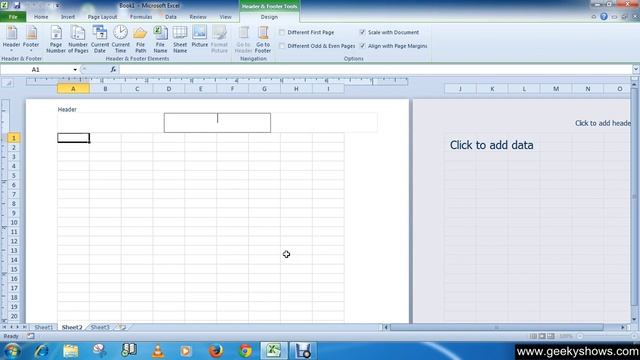Click 'Click to add data' on the second page
The height and width of the screenshot is (360, 640).
click(x=491, y=145)
